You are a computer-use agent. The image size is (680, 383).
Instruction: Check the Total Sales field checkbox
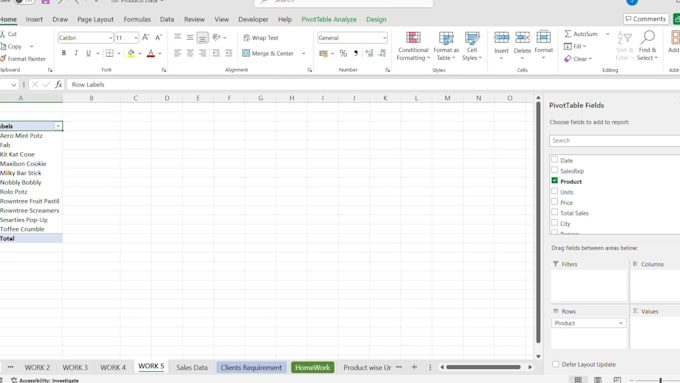click(x=555, y=212)
